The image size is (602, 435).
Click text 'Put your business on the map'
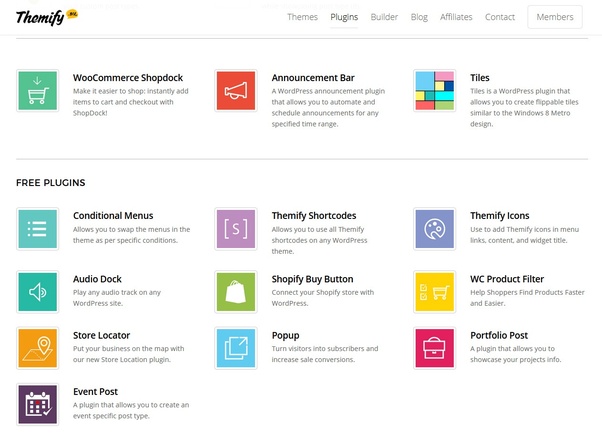point(121,349)
